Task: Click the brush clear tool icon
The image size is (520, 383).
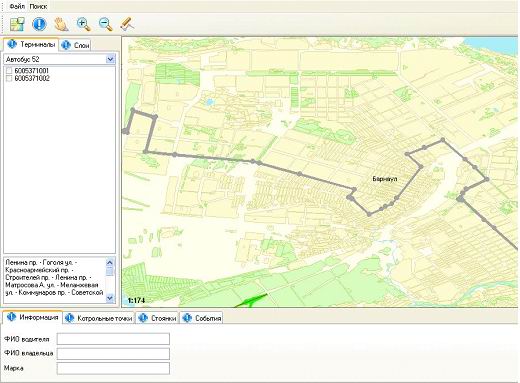Action: (127, 24)
